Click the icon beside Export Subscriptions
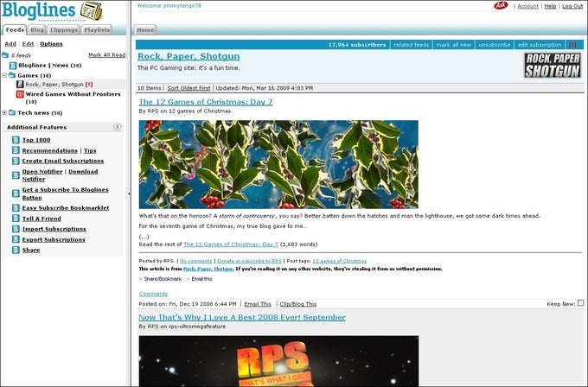This screenshot has width=588, height=387. tap(16, 239)
